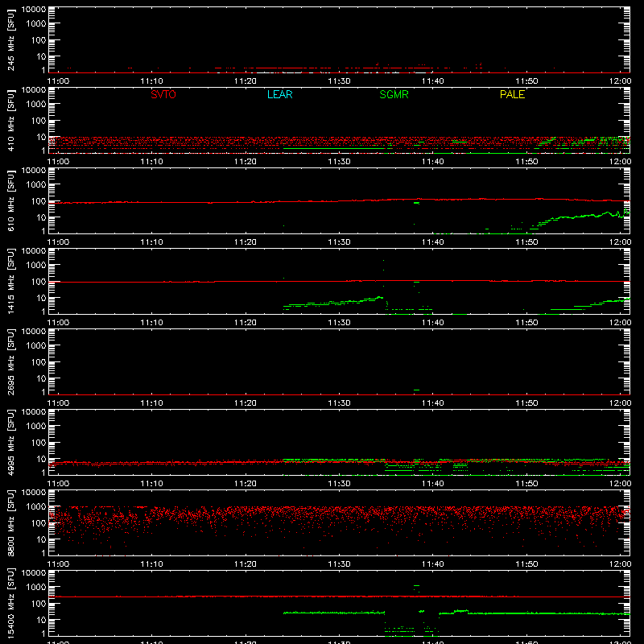This screenshot has height=644, width=644.
Task: Click 11:20 label under the 410 MHz panel
Action: [246, 162]
